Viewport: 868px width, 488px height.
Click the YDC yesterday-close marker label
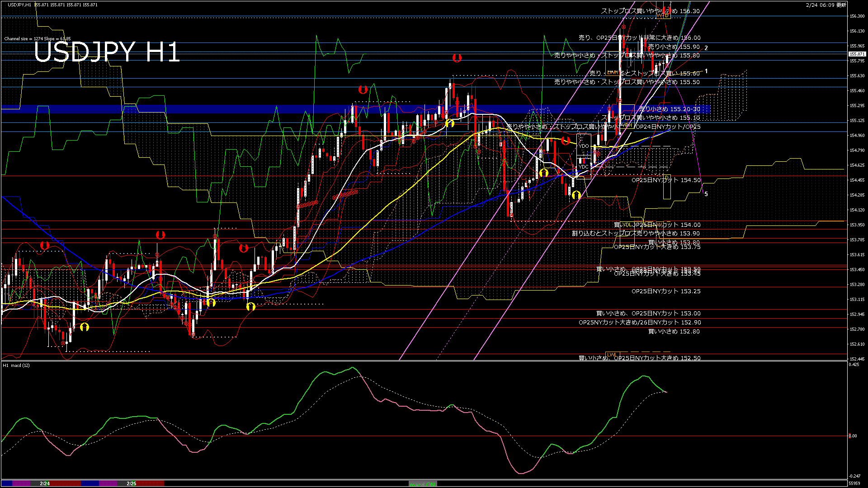click(583, 166)
